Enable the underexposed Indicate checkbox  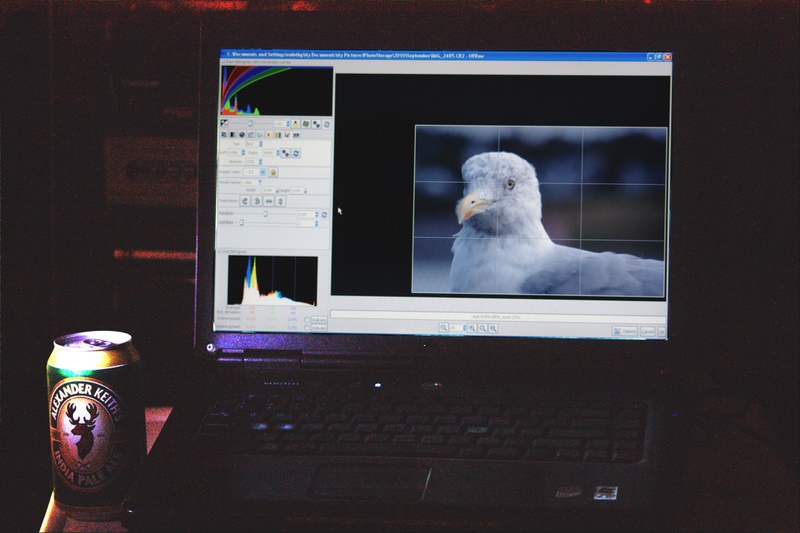[307, 327]
